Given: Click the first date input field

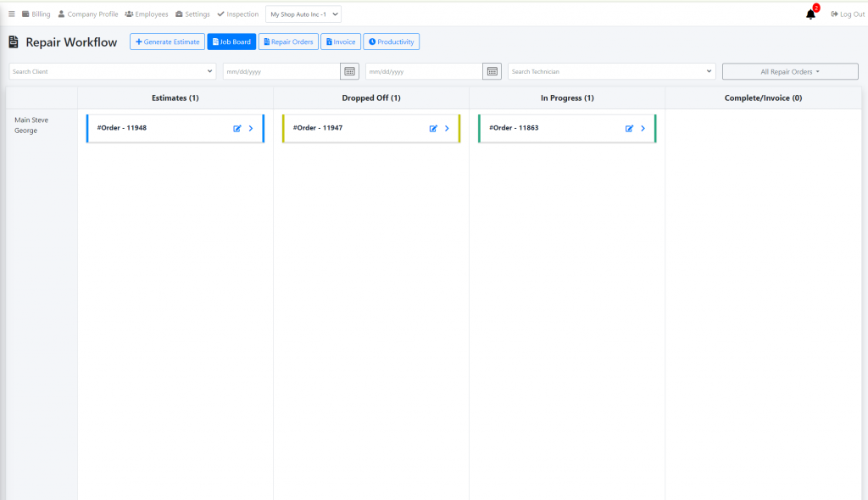Looking at the screenshot, I should [x=281, y=72].
